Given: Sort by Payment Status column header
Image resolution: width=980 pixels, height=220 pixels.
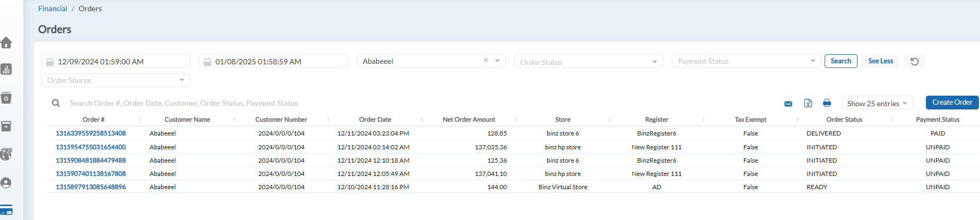Looking at the screenshot, I should click(x=938, y=120).
